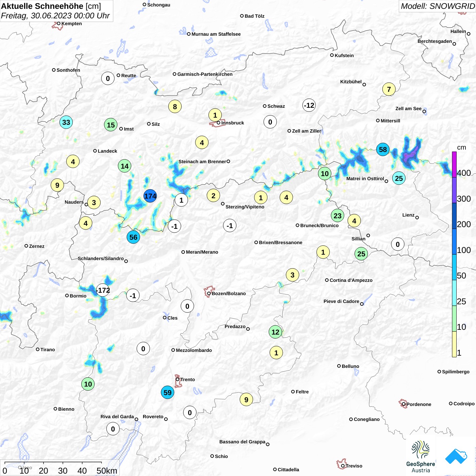Click the Kempten city label
The image size is (476, 476).
pyautogui.click(x=71, y=23)
